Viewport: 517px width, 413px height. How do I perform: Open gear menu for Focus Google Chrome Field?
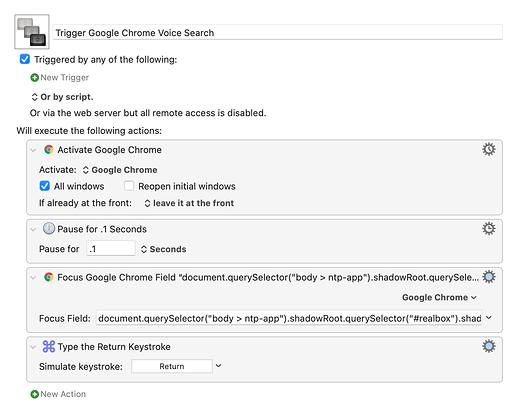pos(489,277)
